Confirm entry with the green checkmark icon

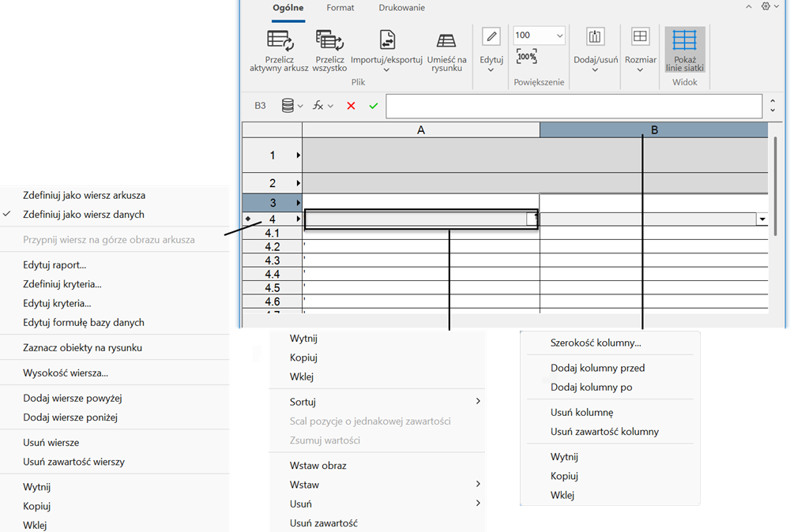pyautogui.click(x=373, y=105)
